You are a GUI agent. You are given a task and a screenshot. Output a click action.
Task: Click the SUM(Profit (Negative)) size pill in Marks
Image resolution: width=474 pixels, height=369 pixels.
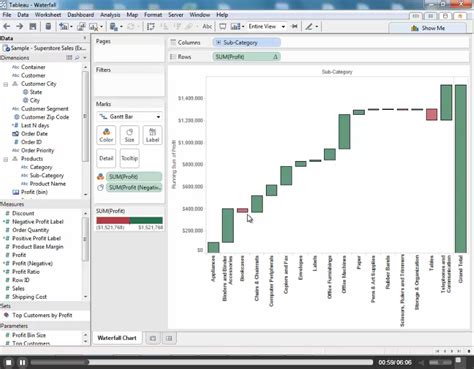pyautogui.click(x=134, y=188)
